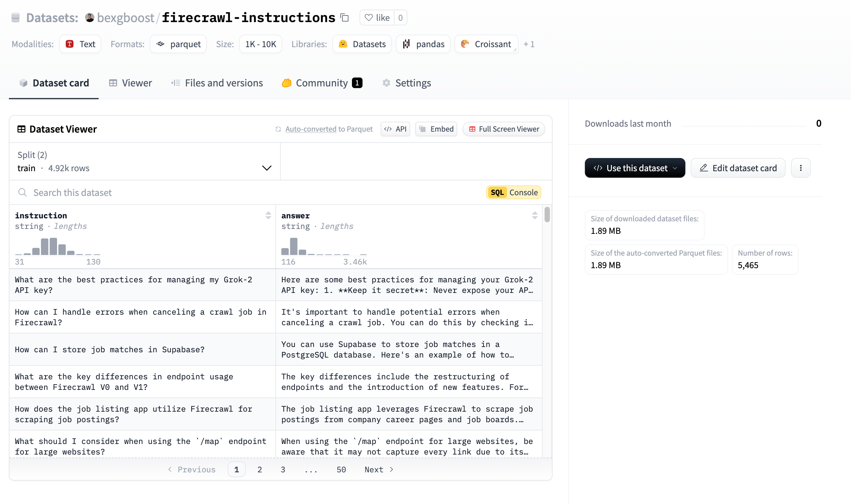
Task: Open the Files and versions tab
Action: pyautogui.click(x=217, y=83)
